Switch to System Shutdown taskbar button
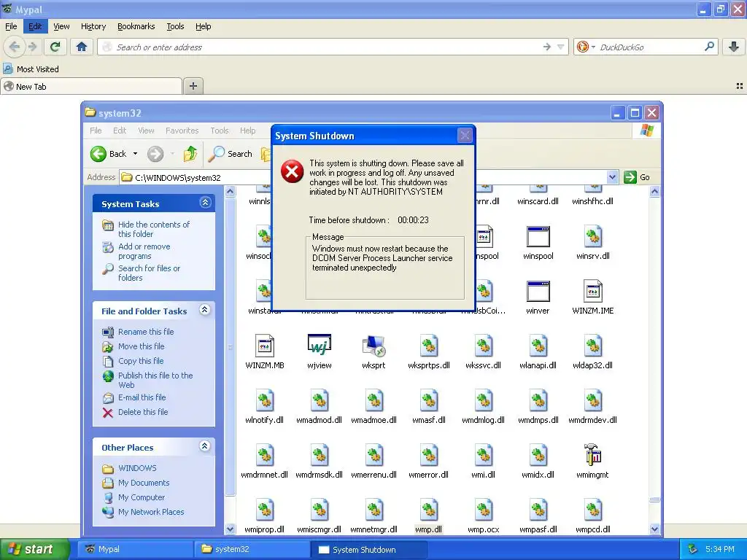747x560 pixels. click(x=368, y=549)
